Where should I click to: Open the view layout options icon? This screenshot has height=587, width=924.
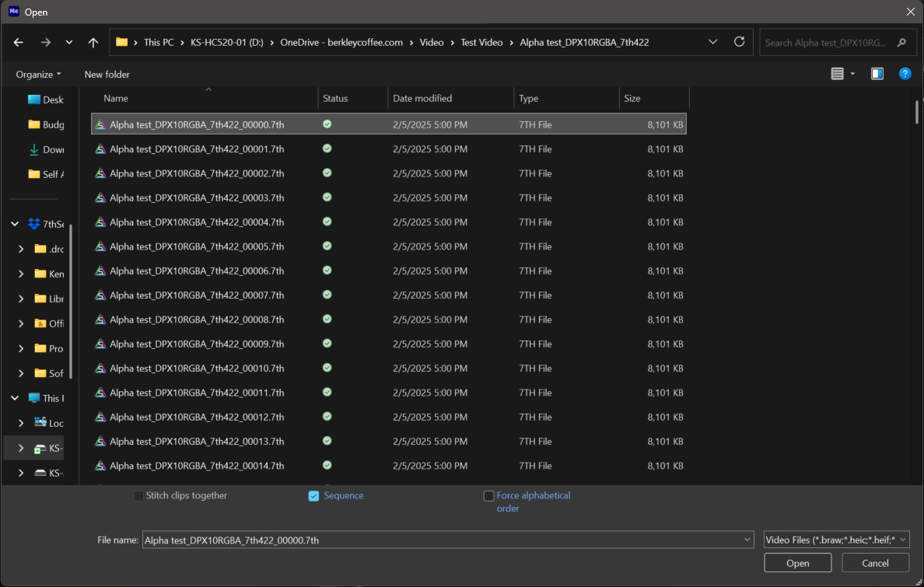click(x=838, y=74)
